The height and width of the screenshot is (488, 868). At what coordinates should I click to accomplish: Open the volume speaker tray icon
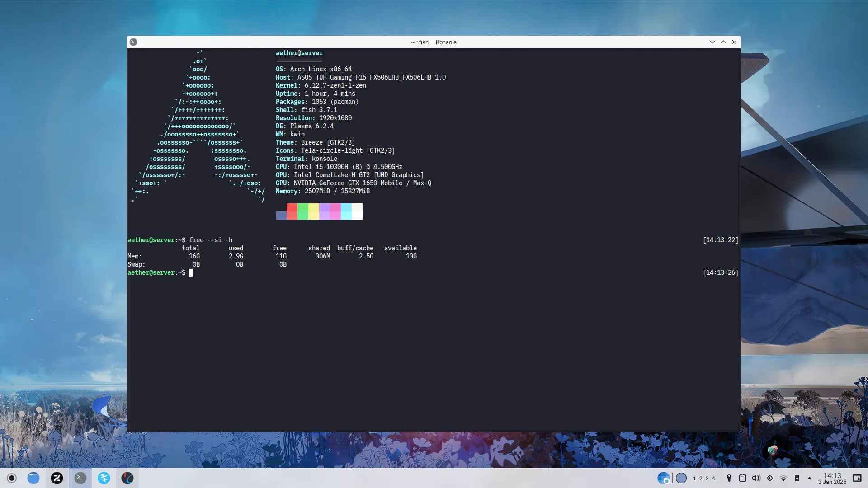[x=756, y=478]
